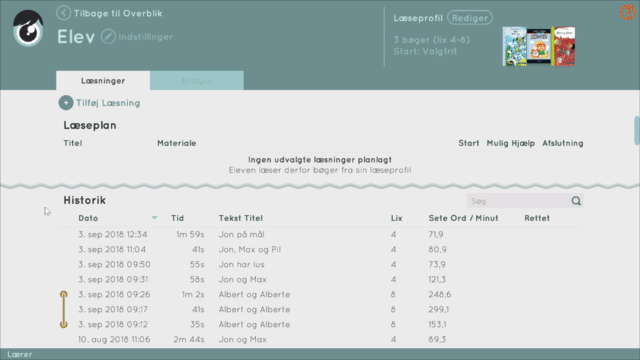Viewport: 640px width, 360px height.
Task: Click the Tilbage til Overblik link
Action: point(118,13)
